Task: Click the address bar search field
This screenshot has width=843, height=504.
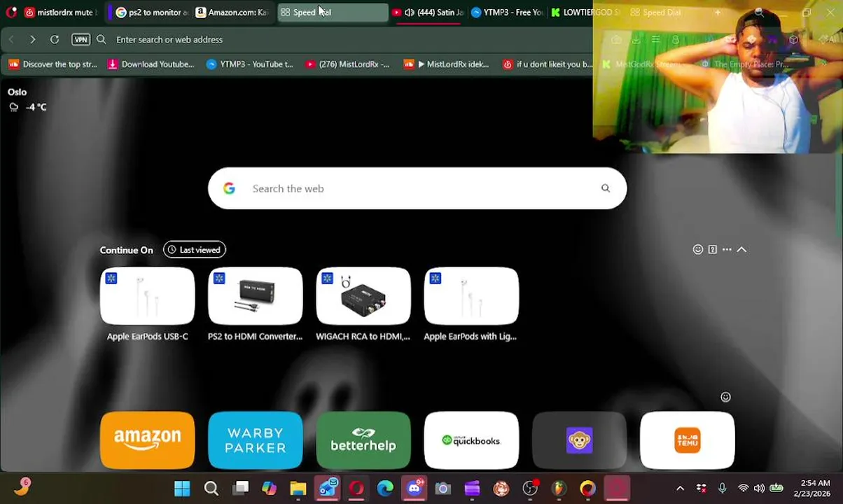Action: (x=343, y=39)
